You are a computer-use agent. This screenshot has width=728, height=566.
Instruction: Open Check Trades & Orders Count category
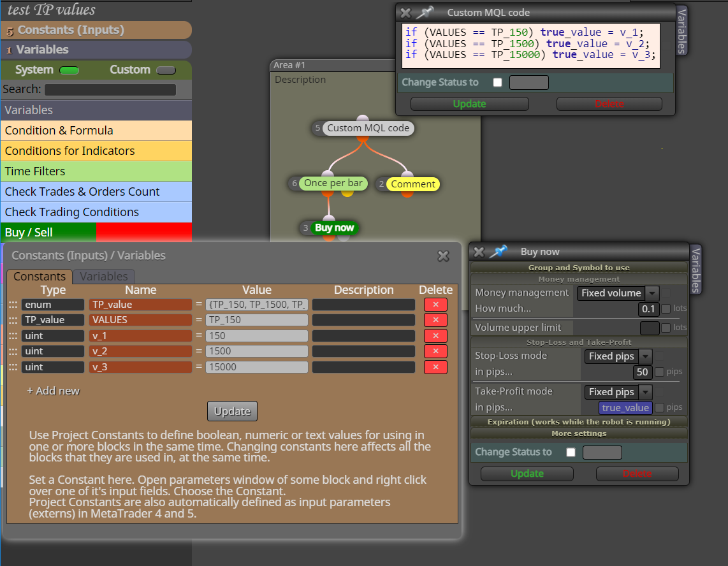click(x=96, y=192)
